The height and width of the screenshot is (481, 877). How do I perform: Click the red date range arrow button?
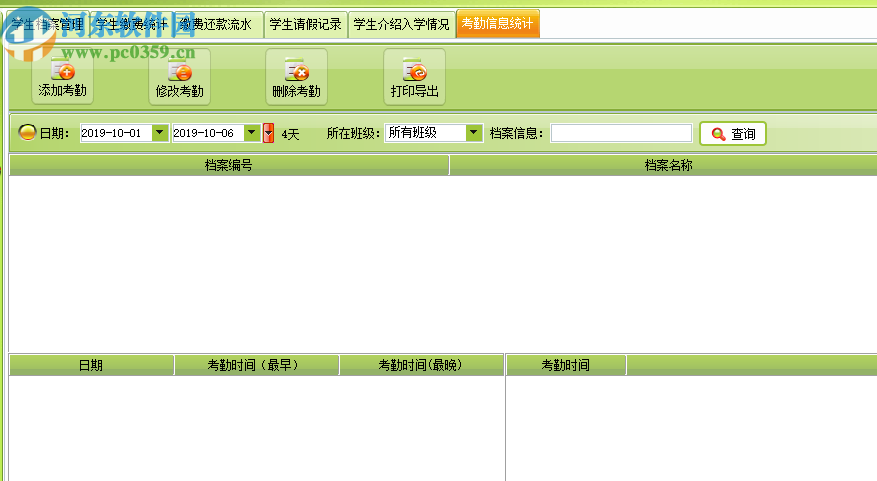coord(268,133)
